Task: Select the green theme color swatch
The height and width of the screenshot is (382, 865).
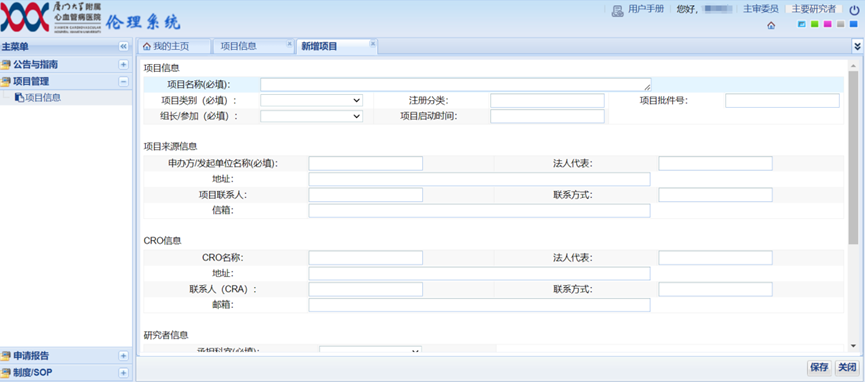Action: [x=814, y=24]
